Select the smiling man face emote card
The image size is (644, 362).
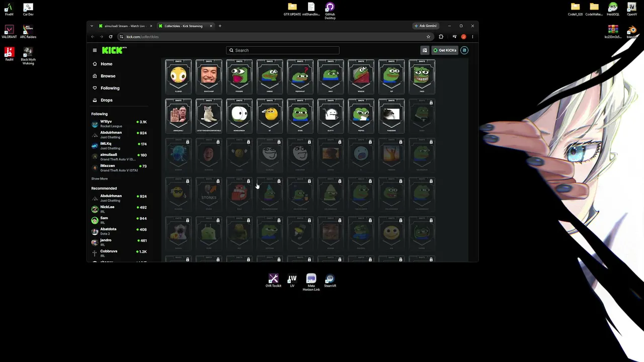click(x=209, y=76)
